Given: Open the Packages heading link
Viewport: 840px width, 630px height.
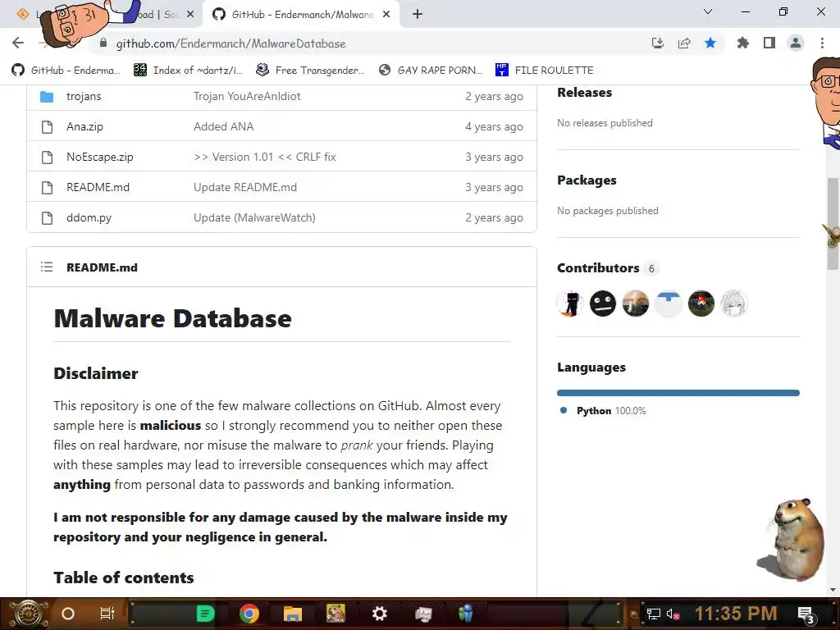Looking at the screenshot, I should (587, 180).
